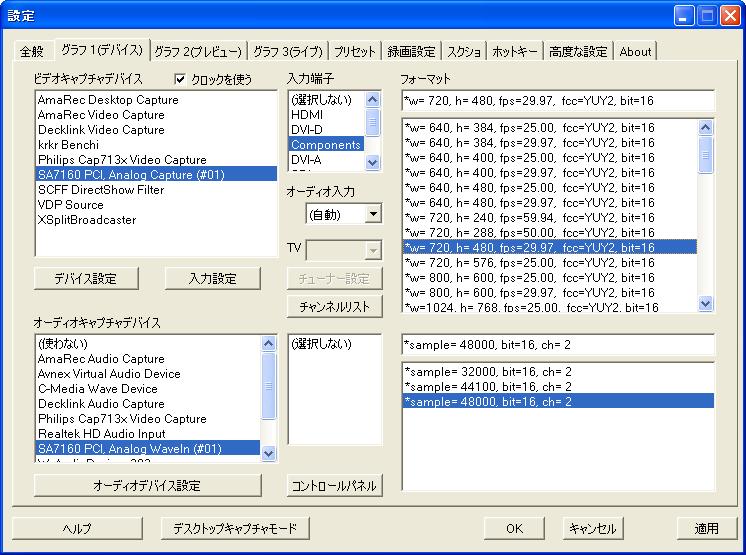Click the 入力端子 list down arrow

[x=373, y=163]
